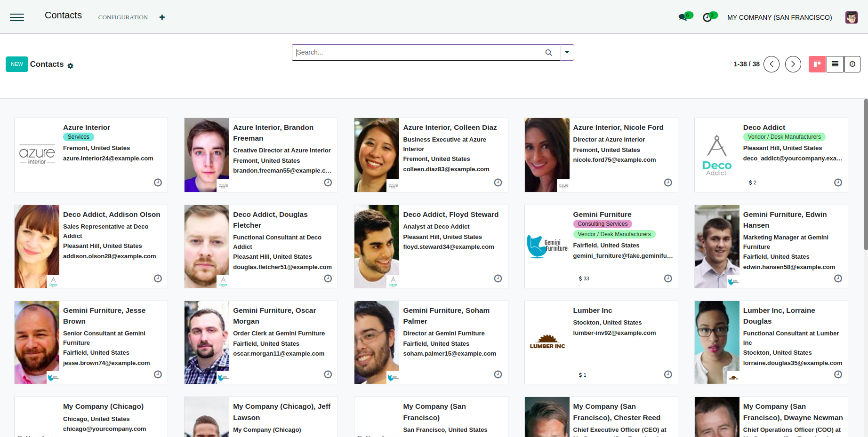Go to previous page of contacts

(x=772, y=64)
